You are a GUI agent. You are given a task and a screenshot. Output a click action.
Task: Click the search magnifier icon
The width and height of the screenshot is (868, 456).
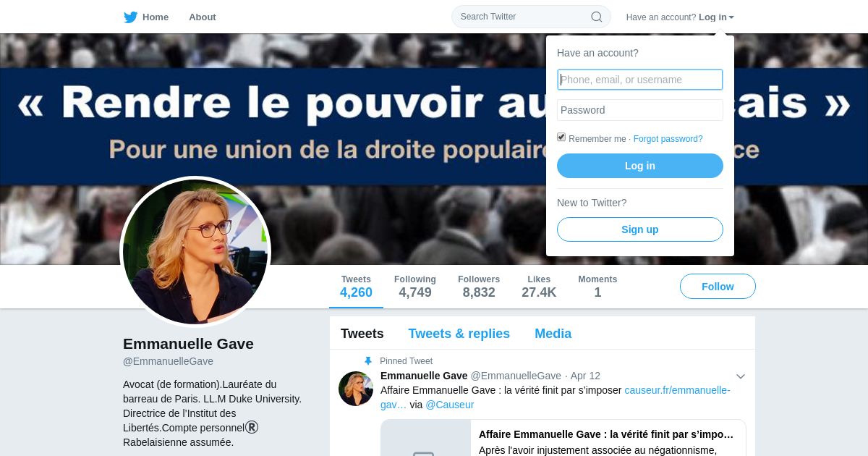(597, 17)
